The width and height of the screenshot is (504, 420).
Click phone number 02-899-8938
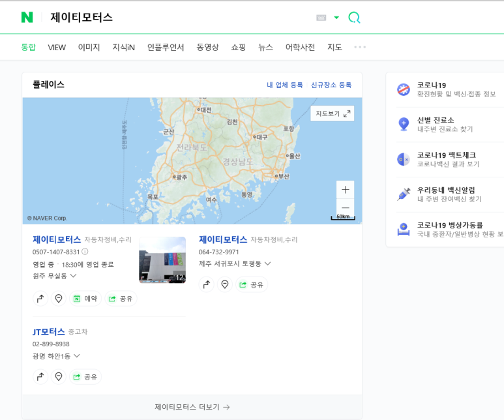coord(51,344)
